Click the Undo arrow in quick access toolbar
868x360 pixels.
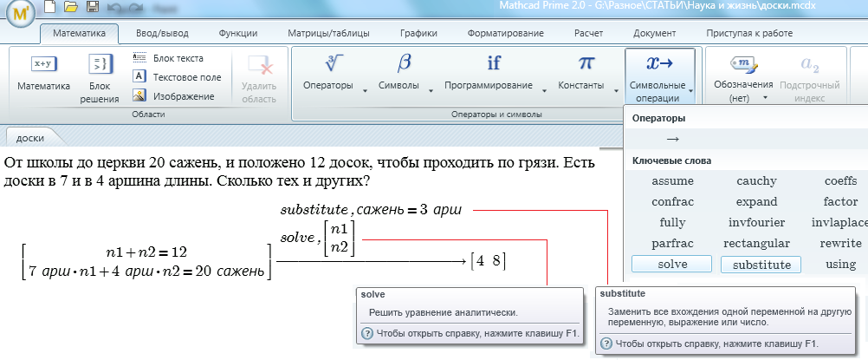point(114,7)
